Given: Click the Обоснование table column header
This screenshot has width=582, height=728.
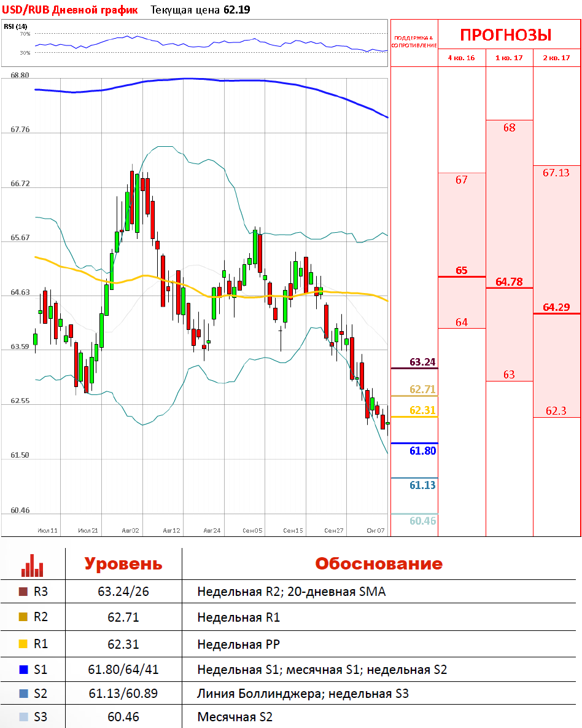Looking at the screenshot, I should click(x=379, y=564).
